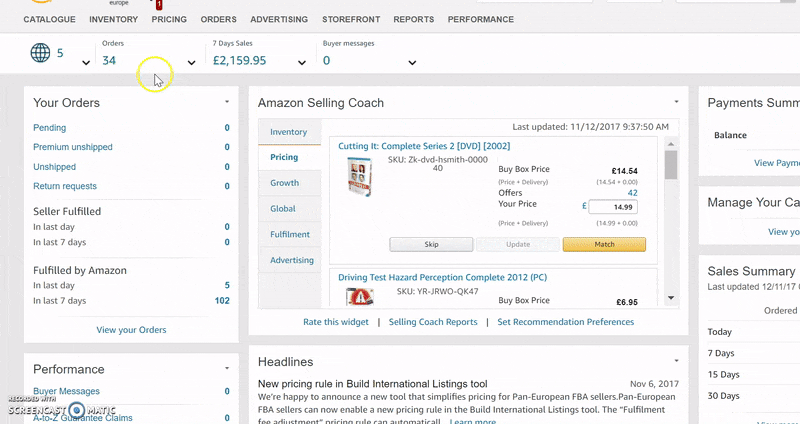
Task: Open the Cutting It DVD thumbnail
Action: (360, 177)
